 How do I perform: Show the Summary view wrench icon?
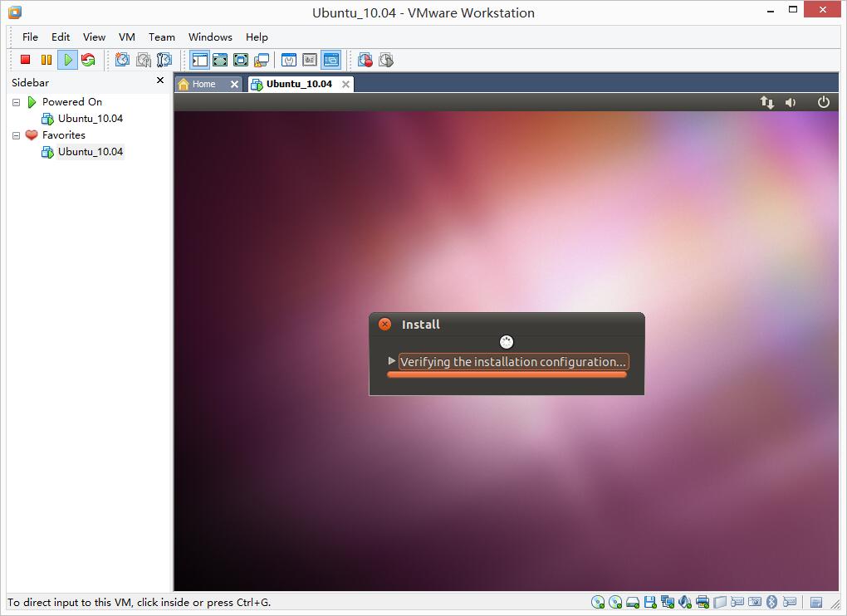(289, 60)
